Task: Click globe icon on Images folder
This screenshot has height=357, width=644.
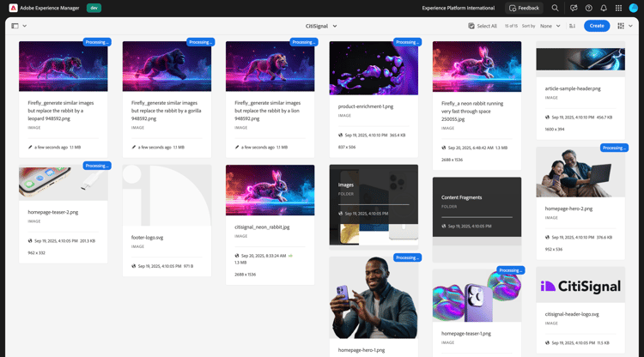Action: tap(341, 214)
